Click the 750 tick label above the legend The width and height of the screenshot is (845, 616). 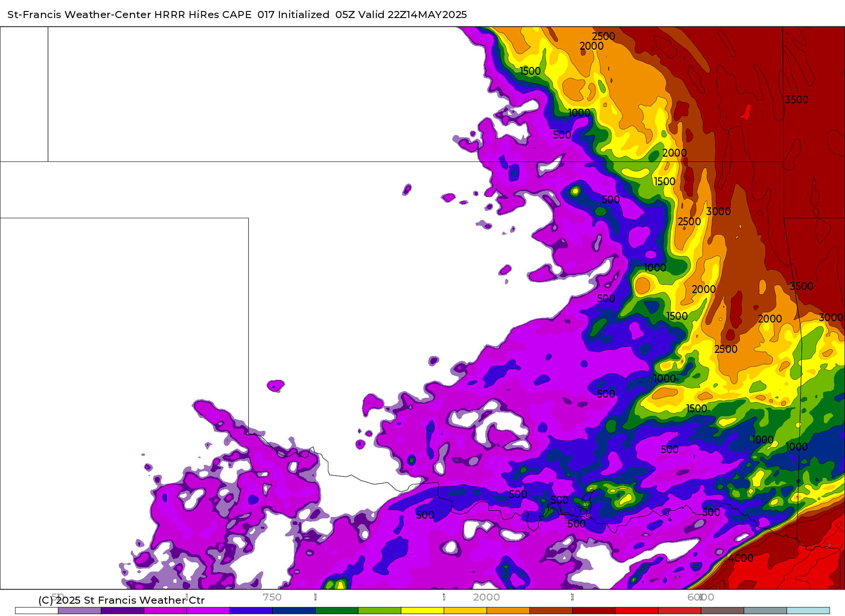(272, 597)
